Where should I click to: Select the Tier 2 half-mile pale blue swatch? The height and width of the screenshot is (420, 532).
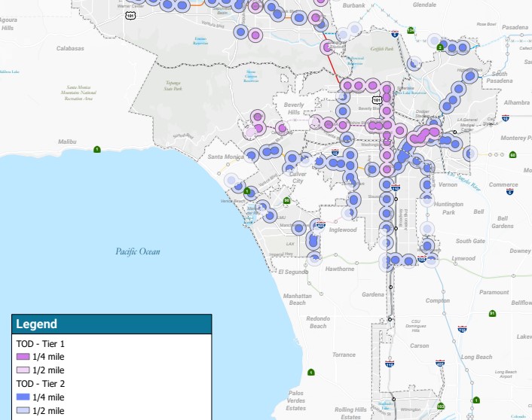(23, 411)
